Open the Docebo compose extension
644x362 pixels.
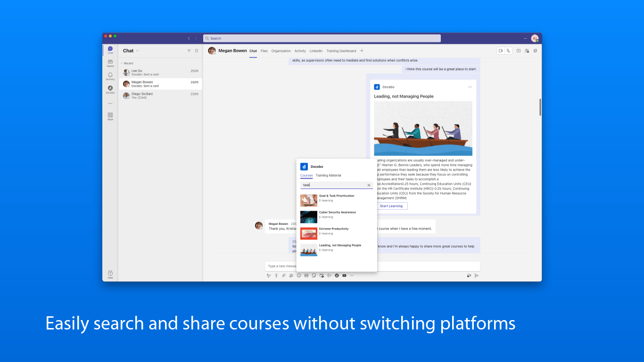[337, 275]
